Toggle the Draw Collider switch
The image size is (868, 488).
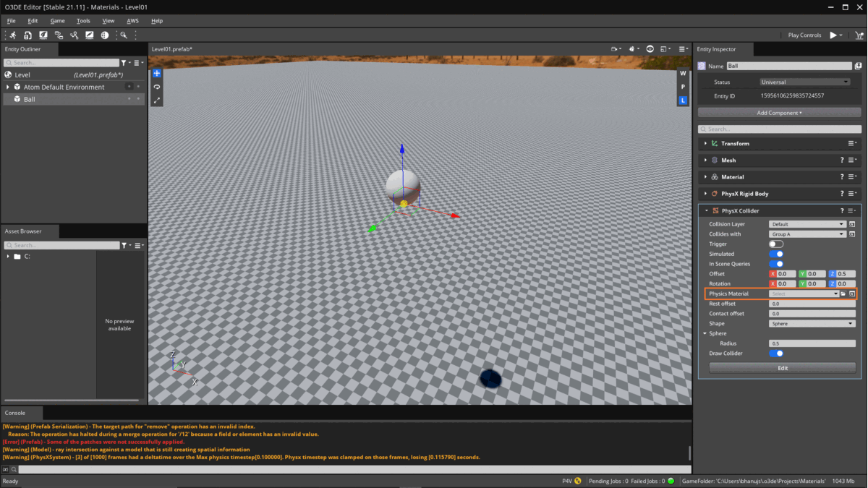click(776, 354)
